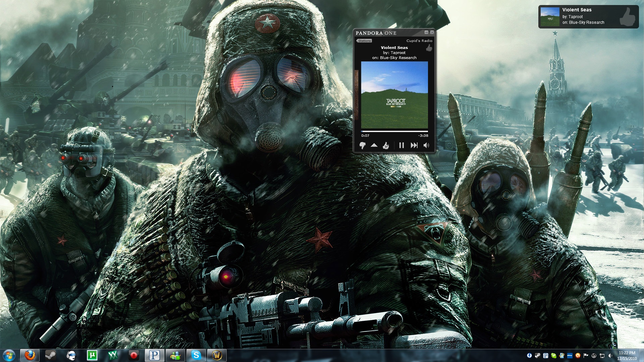
Task: Click the MSI tray icon
Action: pos(570,356)
